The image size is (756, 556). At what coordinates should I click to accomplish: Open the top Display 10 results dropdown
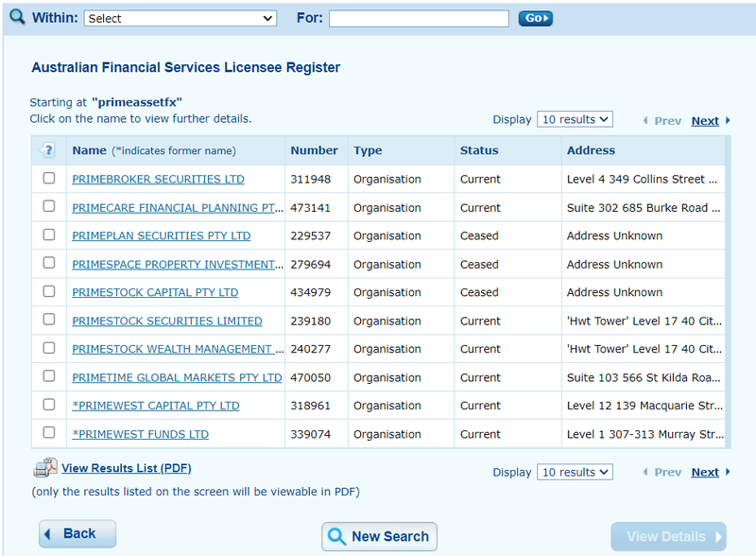tap(575, 119)
